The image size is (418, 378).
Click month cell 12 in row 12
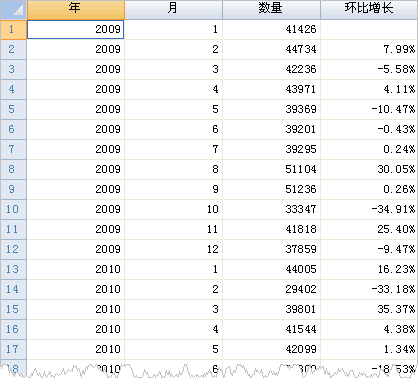pos(173,250)
